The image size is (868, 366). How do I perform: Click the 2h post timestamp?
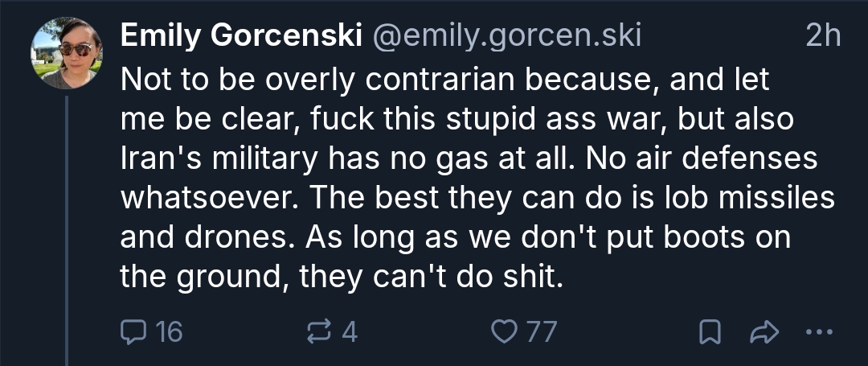pos(821,36)
